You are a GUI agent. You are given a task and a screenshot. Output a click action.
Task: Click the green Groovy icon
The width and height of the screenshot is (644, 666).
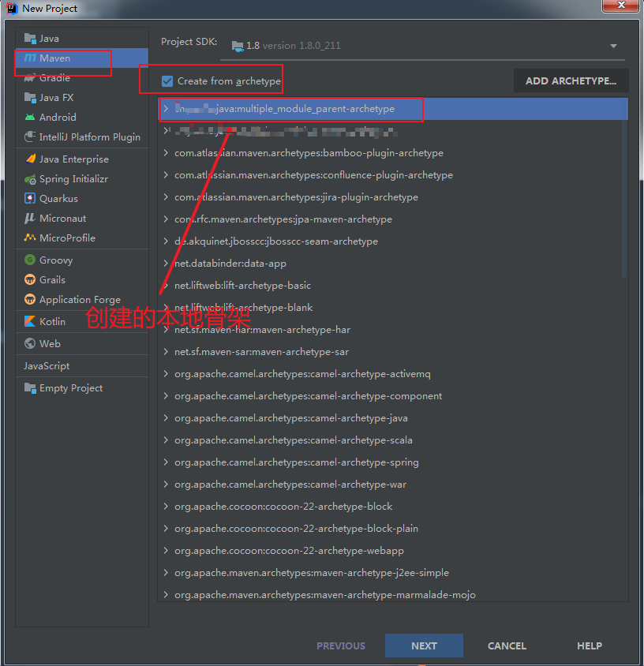(30, 260)
